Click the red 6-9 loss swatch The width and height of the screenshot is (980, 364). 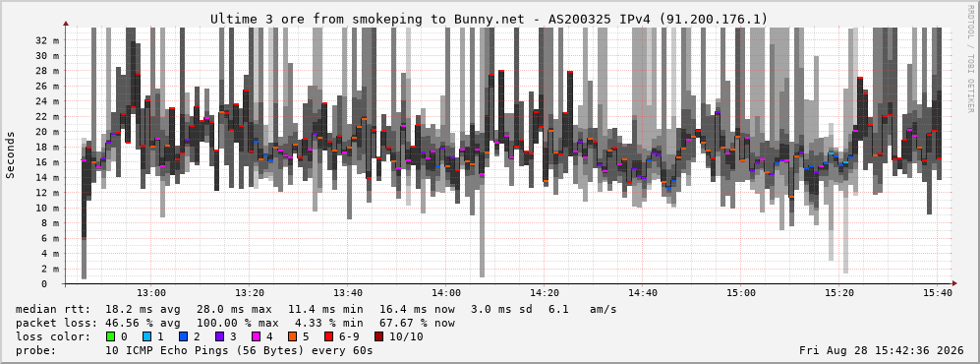click(x=330, y=336)
